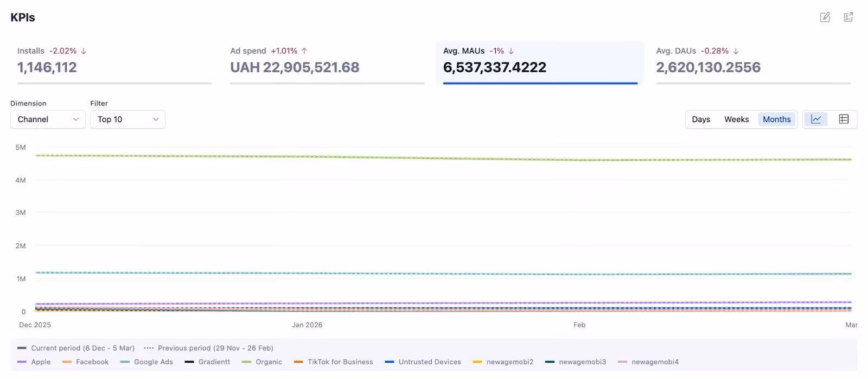
Task: Toggle the Facebook series in legend
Action: 86,362
